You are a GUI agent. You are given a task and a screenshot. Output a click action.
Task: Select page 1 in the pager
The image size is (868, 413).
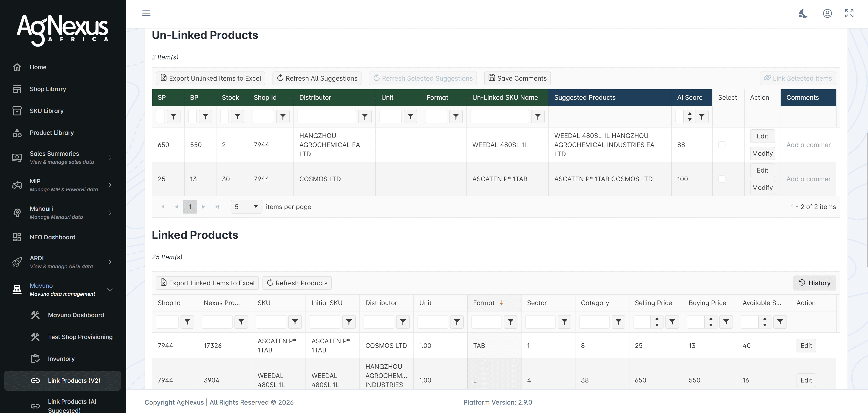pyautogui.click(x=190, y=207)
